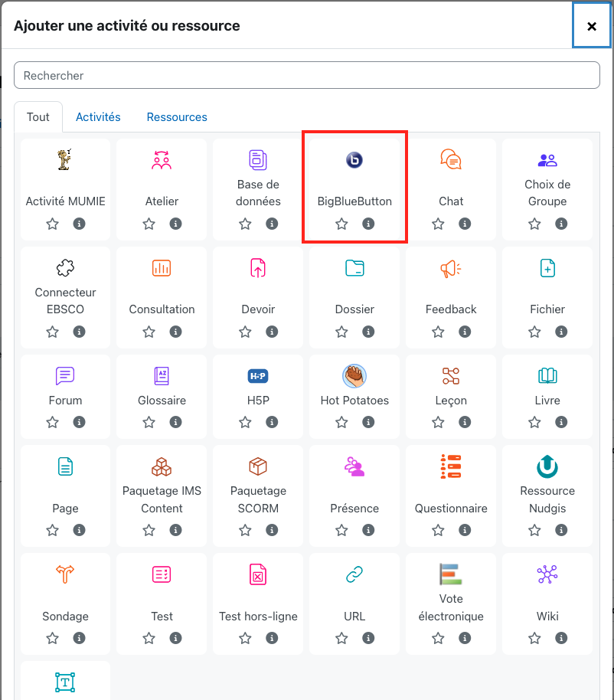Toggle the star under Devoir

(245, 332)
